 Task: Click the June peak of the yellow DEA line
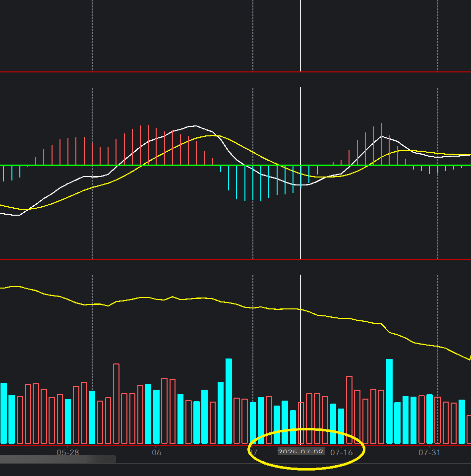[212, 135]
